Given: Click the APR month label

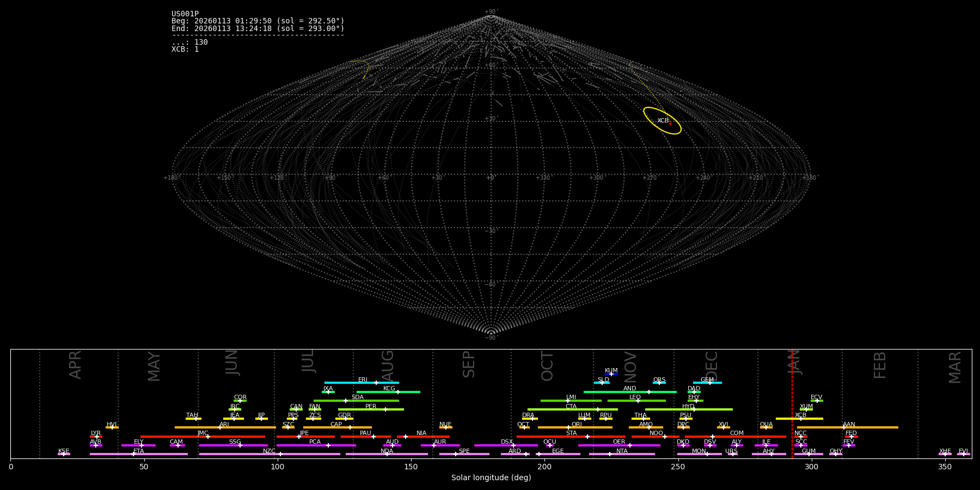Looking at the screenshot, I should click(x=75, y=365).
